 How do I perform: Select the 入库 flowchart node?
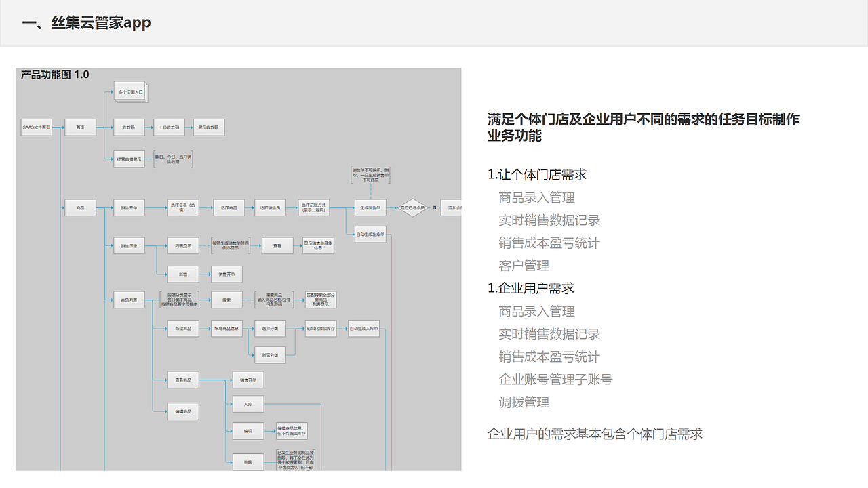click(248, 404)
